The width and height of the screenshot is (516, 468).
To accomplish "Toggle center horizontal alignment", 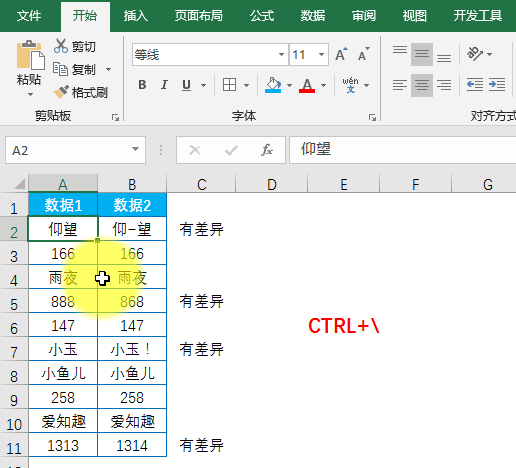I will (x=422, y=85).
